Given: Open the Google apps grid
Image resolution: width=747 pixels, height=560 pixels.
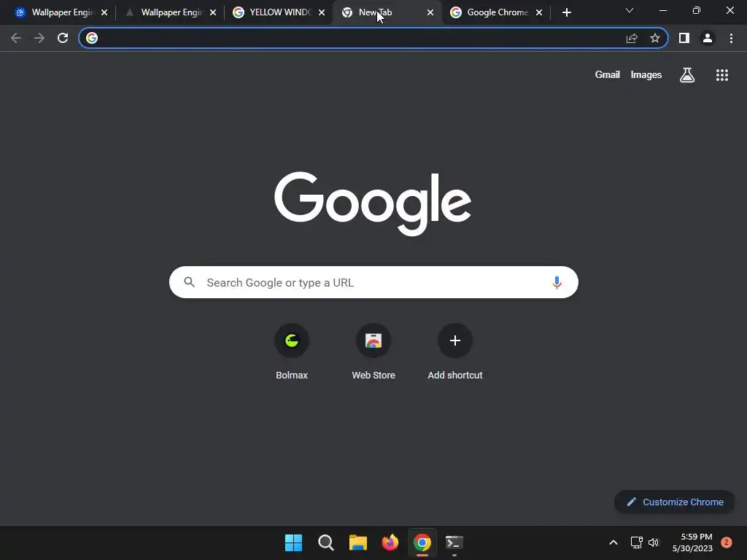Looking at the screenshot, I should 722,75.
